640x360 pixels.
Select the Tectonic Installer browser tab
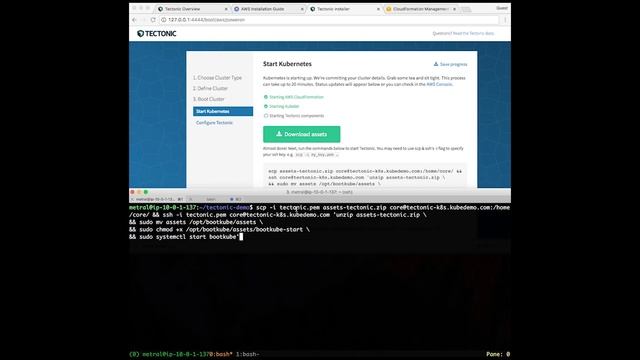pos(345,9)
